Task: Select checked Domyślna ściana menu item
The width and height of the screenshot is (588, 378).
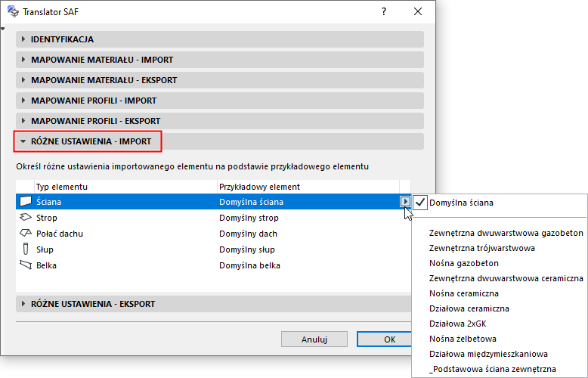Action: tap(500, 203)
